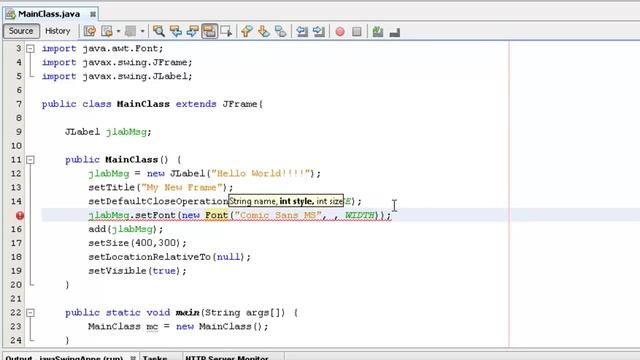Viewport: 640px width, 360px height.
Task: Click "Hello World!!!!" string literal
Action: pyautogui.click(x=260, y=173)
